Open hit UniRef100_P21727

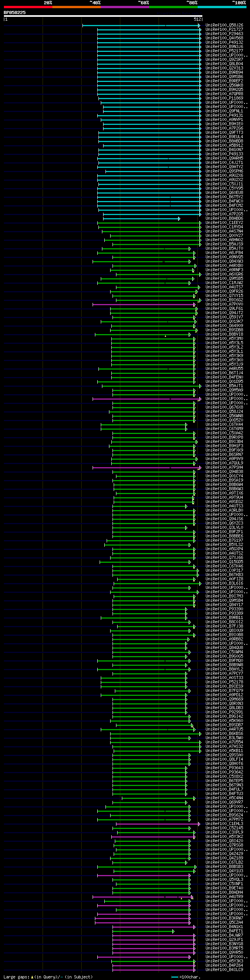[x=224, y=29]
